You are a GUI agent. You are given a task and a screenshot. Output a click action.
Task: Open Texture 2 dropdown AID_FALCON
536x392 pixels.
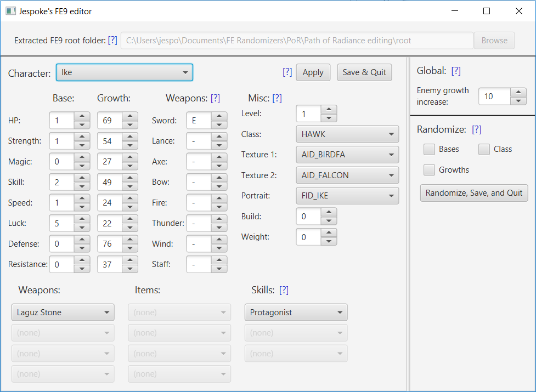347,175
